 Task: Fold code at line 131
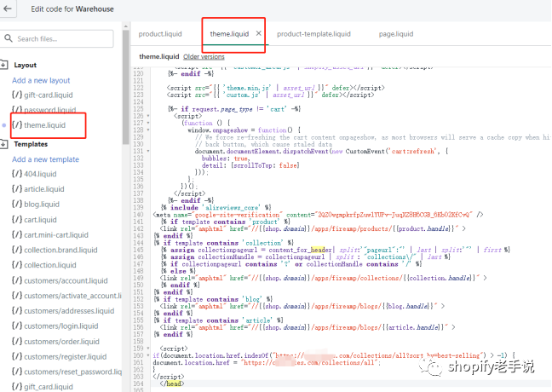click(x=148, y=151)
